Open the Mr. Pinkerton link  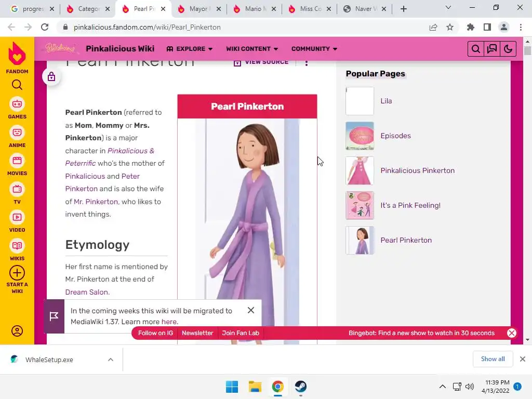pyautogui.click(x=96, y=202)
